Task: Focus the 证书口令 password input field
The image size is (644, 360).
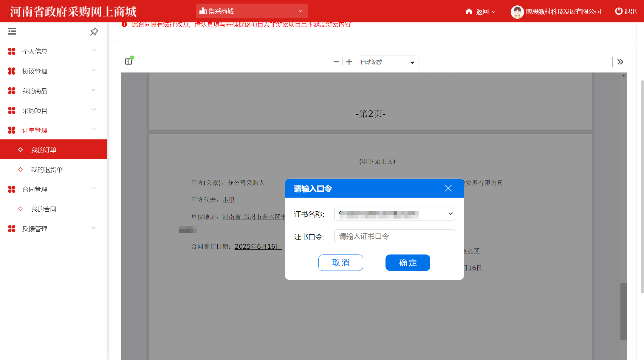Action: [394, 236]
